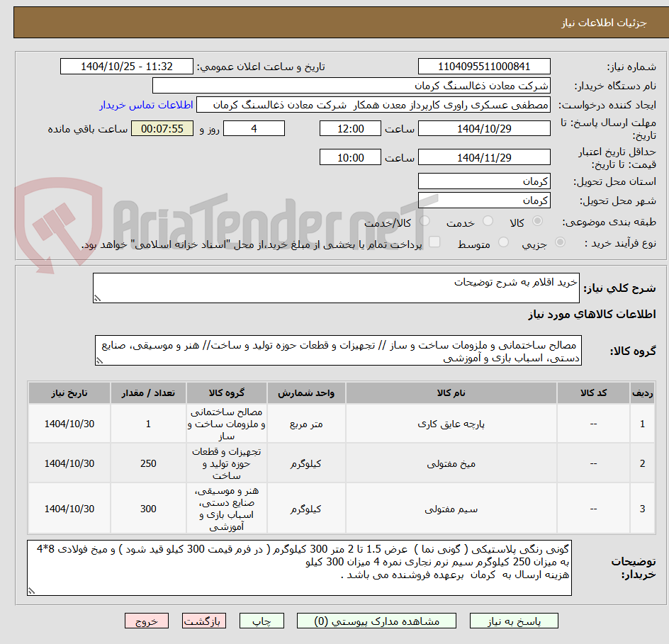Click the remaining days field showing 4

(x=254, y=128)
